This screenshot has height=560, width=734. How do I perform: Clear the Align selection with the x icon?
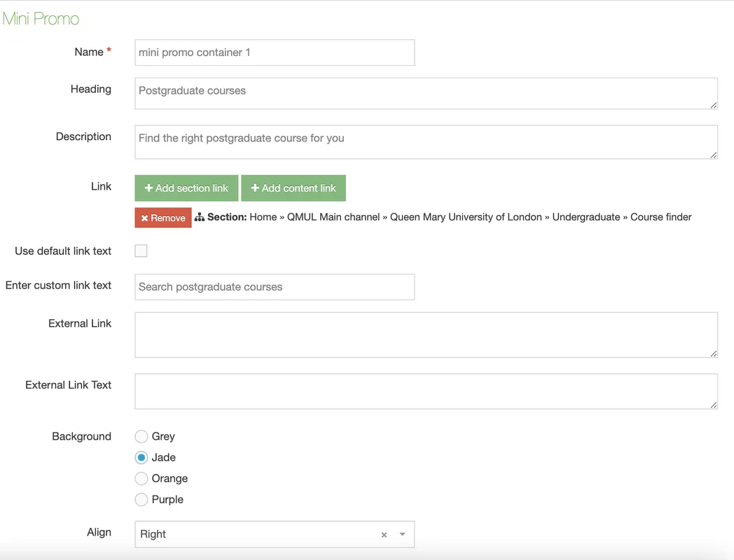(x=384, y=535)
